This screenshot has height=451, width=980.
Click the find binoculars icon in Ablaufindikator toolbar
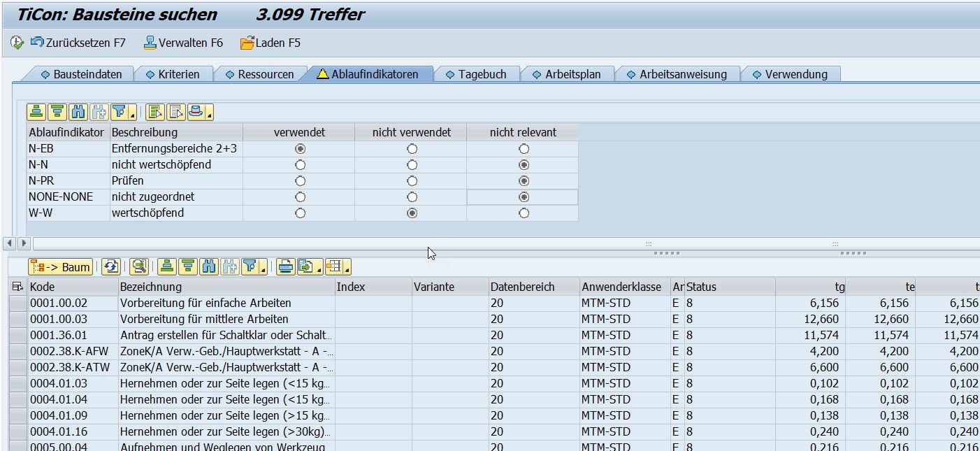coord(78,112)
